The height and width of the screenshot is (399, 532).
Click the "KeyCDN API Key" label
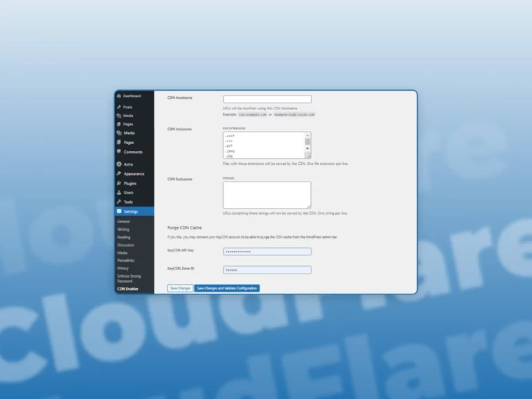click(181, 250)
